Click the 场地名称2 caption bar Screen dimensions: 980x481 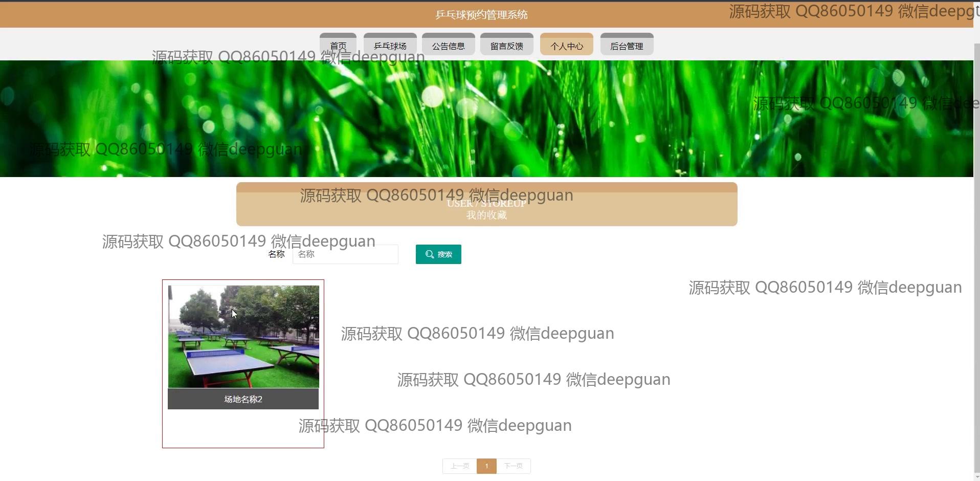243,399
